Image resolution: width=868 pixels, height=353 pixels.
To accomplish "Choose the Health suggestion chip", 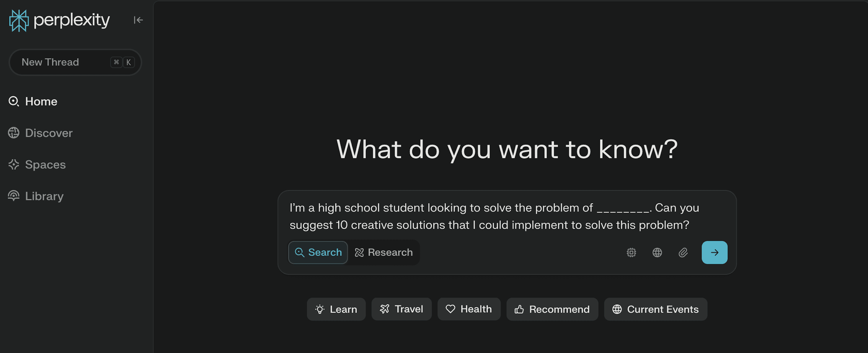I will 469,309.
